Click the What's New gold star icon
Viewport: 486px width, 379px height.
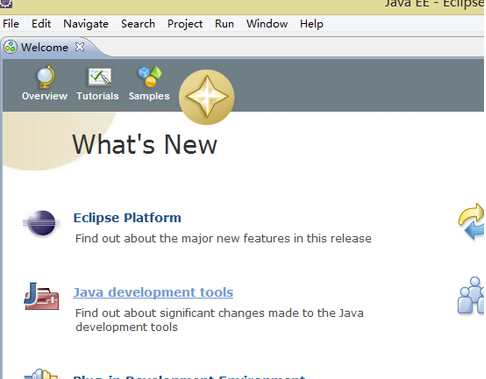pyautogui.click(x=207, y=97)
